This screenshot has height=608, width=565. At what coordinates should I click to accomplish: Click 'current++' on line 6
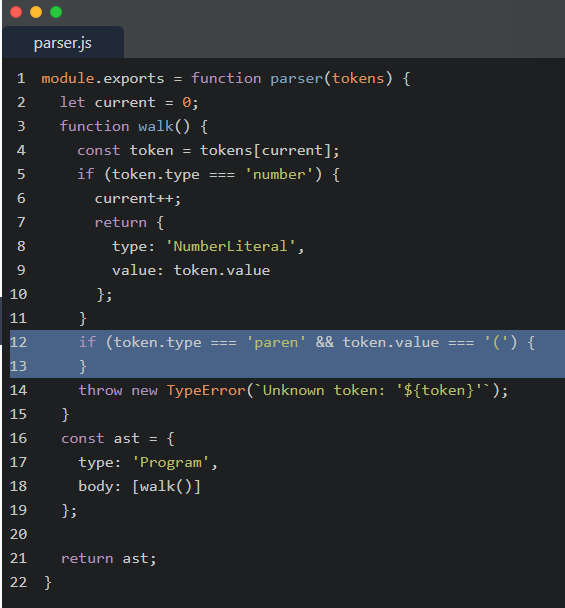tap(134, 199)
